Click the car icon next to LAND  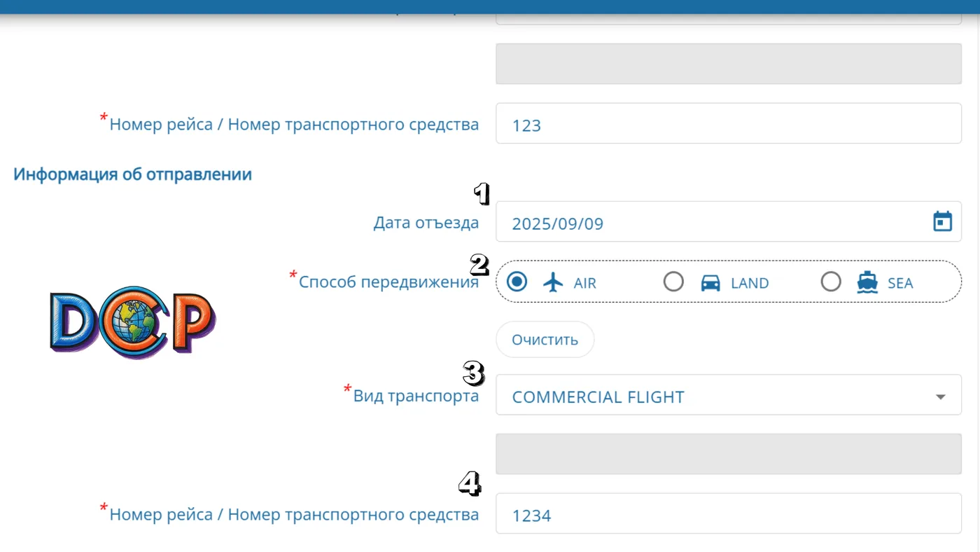click(x=710, y=283)
